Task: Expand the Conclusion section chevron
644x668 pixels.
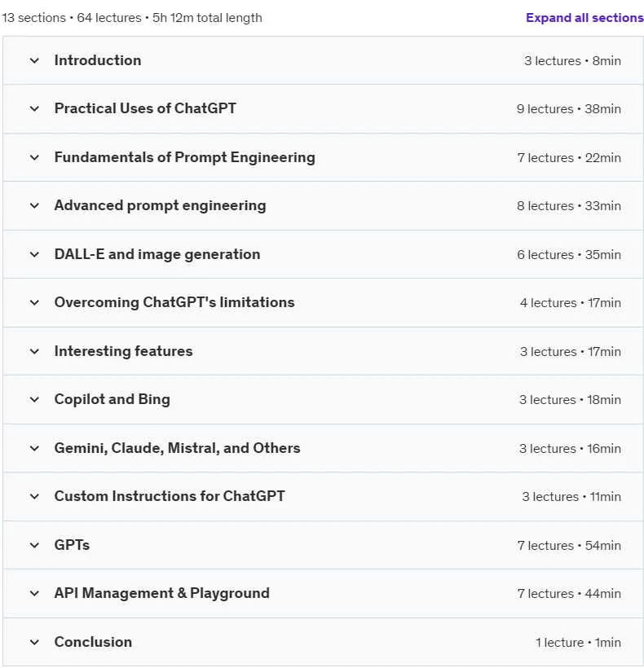Action: pos(34,642)
